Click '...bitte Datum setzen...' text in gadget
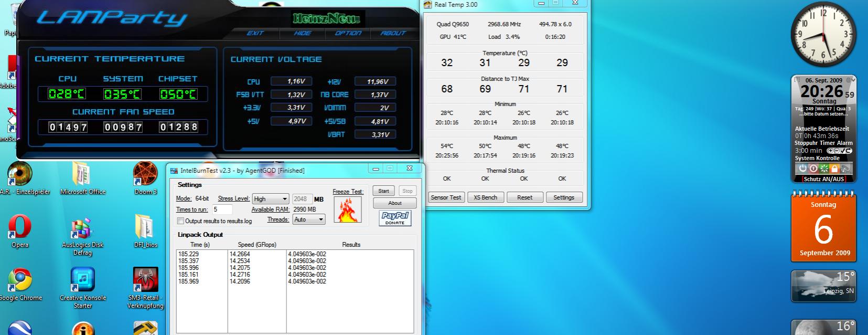 (x=823, y=114)
